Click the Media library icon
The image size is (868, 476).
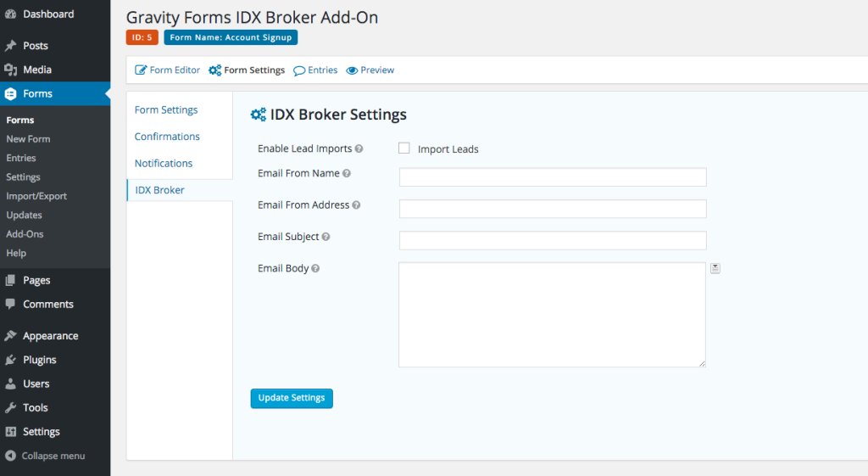click(10, 70)
